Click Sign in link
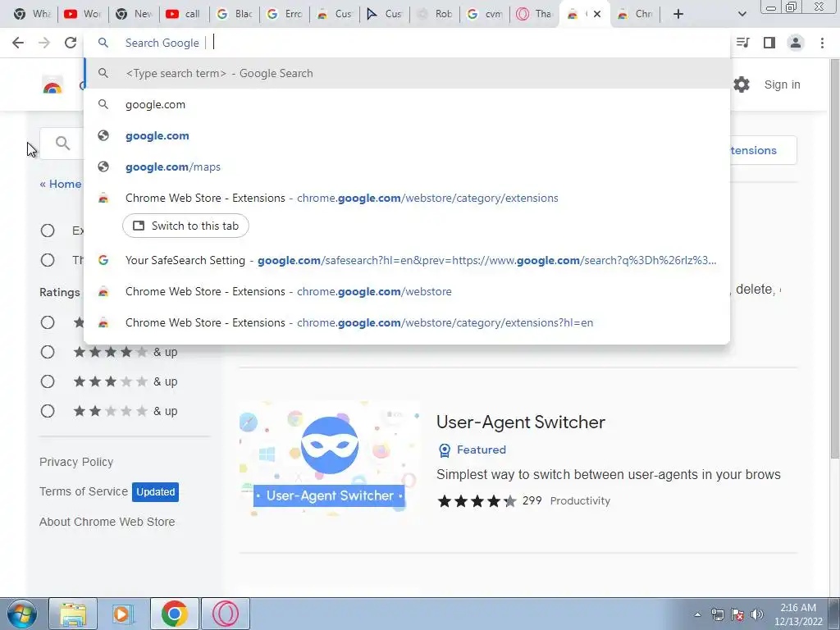Screen dimensions: 840x630 coord(782,84)
